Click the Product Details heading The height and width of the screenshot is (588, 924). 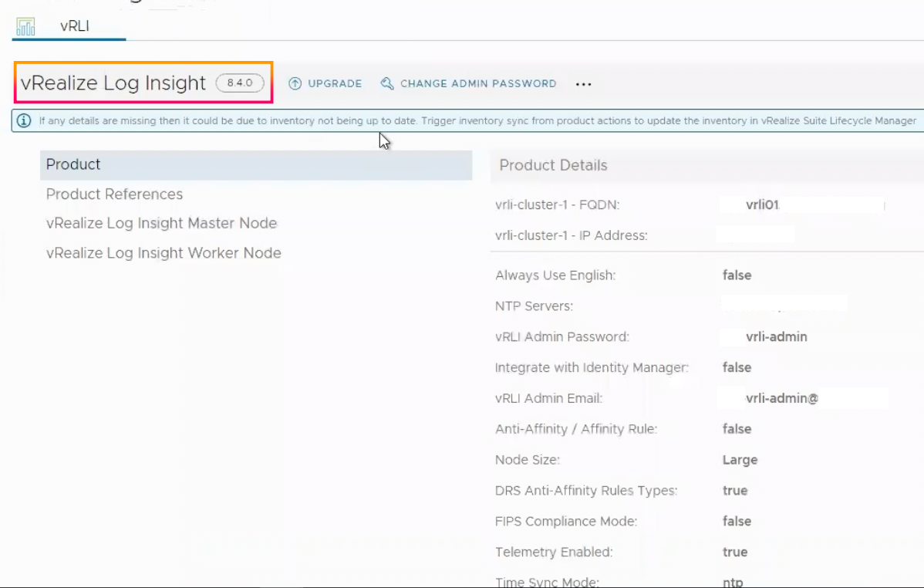(x=553, y=165)
